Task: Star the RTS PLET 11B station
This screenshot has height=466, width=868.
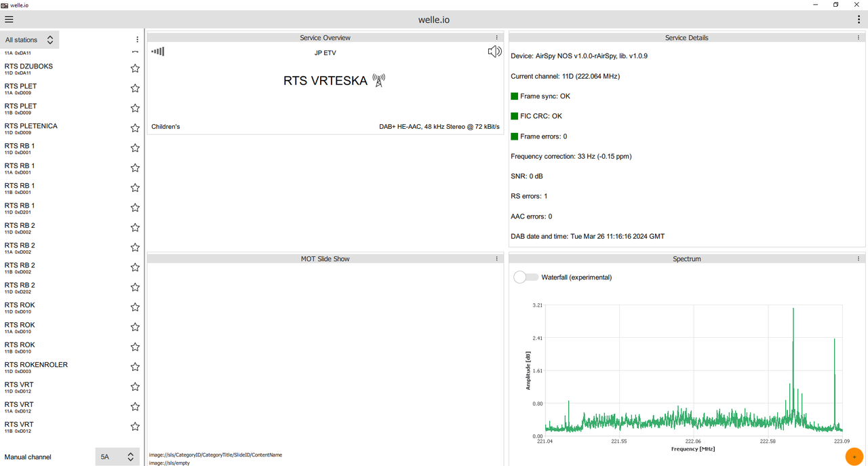Action: pos(135,109)
